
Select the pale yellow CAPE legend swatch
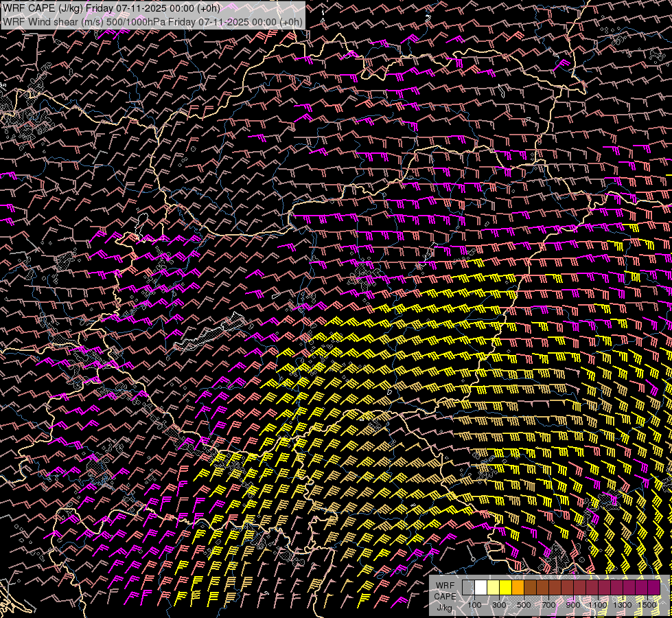point(493,588)
